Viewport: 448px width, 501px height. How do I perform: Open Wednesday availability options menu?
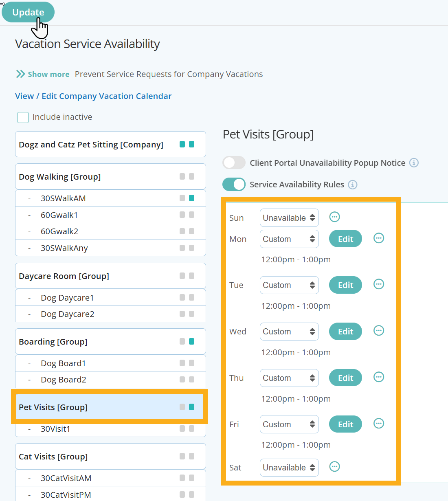(x=378, y=331)
